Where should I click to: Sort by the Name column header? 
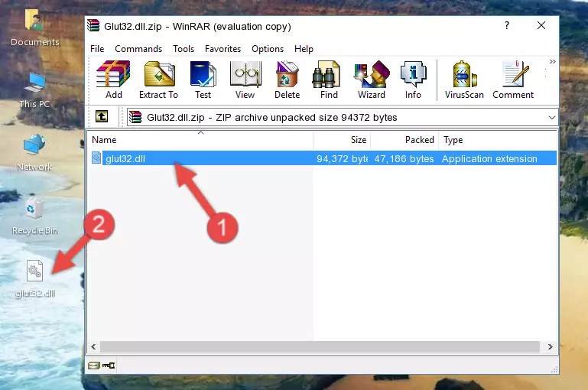coord(200,140)
